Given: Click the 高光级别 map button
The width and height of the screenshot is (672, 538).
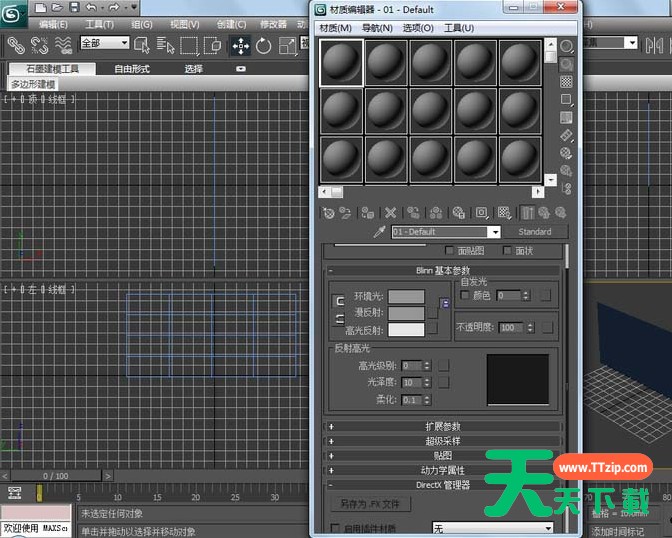Looking at the screenshot, I should click(x=444, y=365).
